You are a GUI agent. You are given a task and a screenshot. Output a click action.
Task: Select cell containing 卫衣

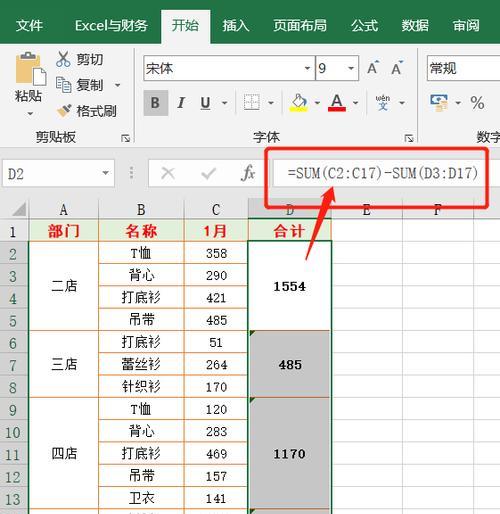point(141,498)
